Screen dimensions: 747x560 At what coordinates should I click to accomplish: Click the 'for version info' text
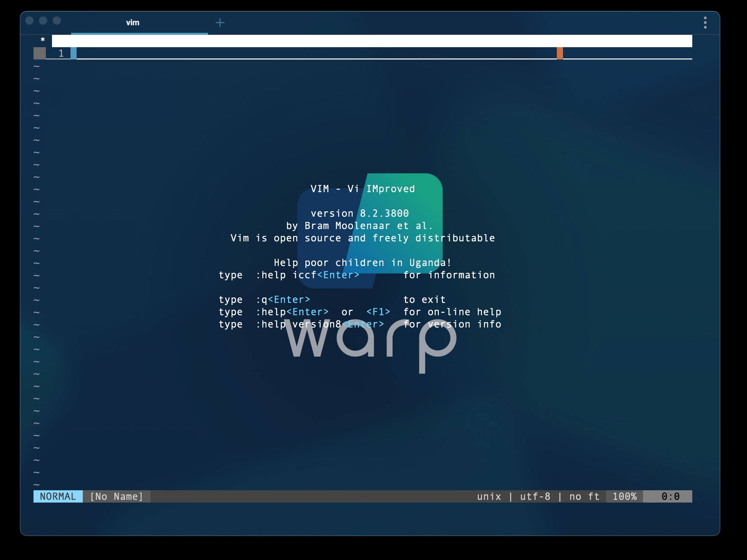click(452, 324)
